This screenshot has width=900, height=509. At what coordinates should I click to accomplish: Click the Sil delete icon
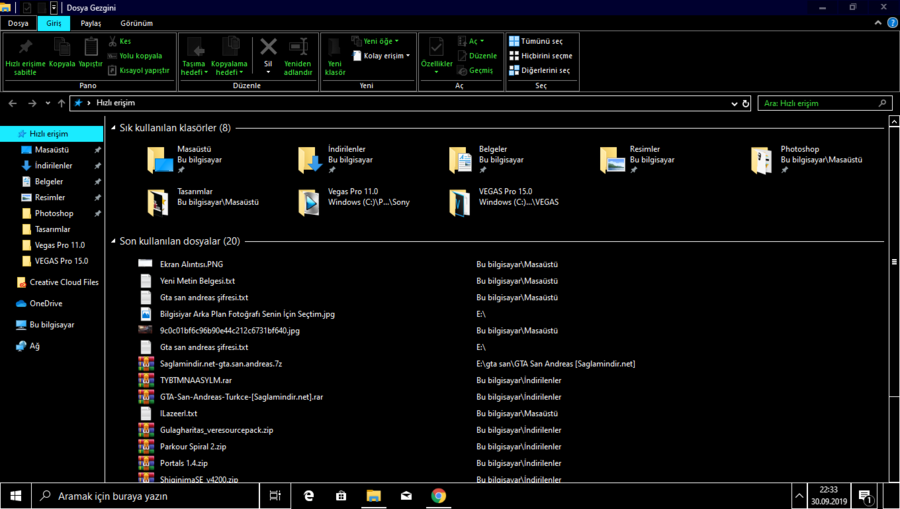pyautogui.click(x=268, y=46)
